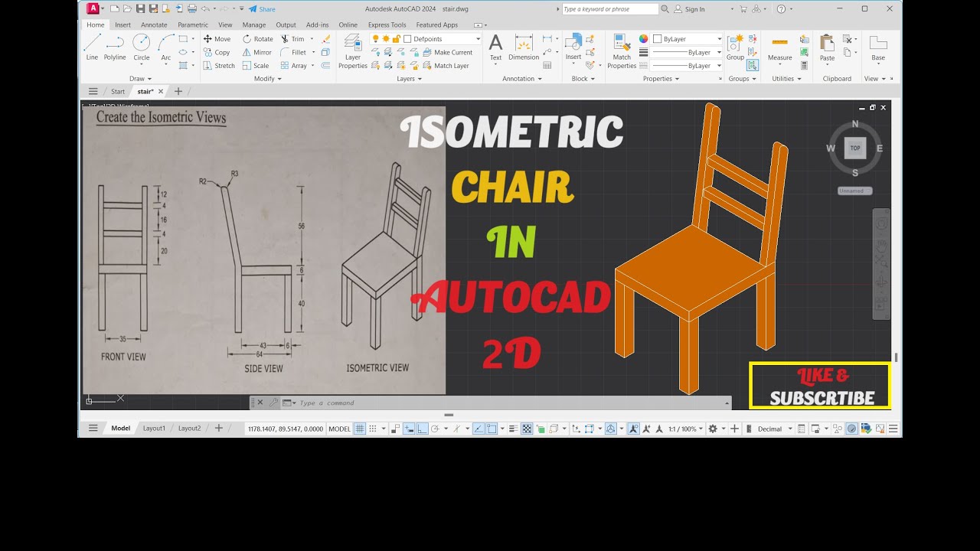Click the Insert block tool
The height and width of the screenshot is (551, 980).
click(573, 47)
